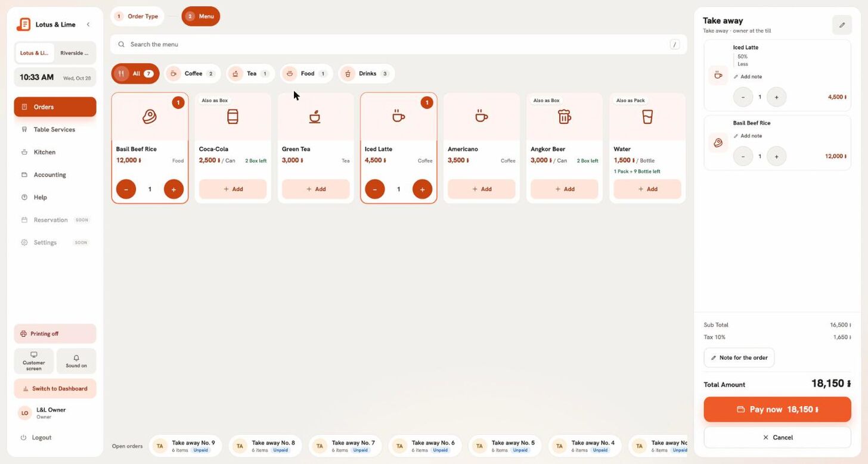
Task: Toggle the Printing off button
Action: point(55,334)
